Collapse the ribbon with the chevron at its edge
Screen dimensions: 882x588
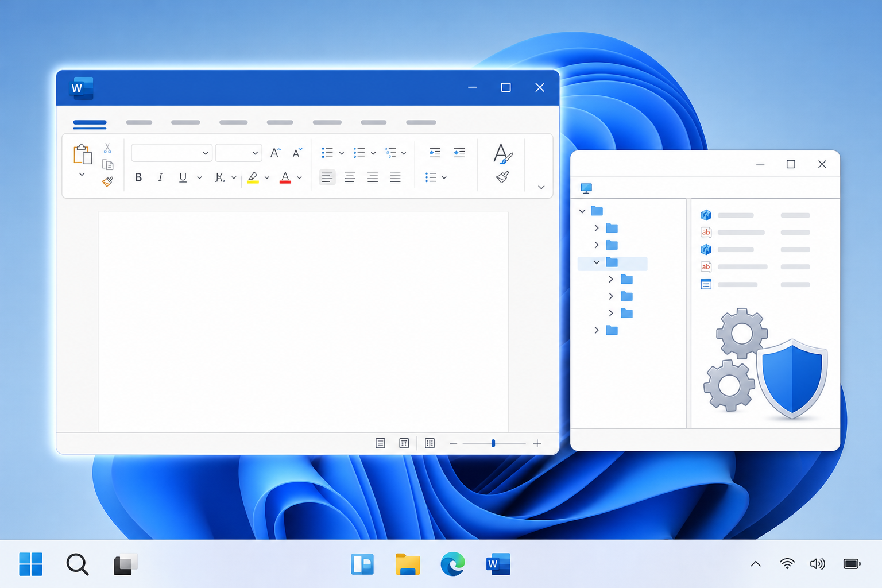tap(541, 187)
